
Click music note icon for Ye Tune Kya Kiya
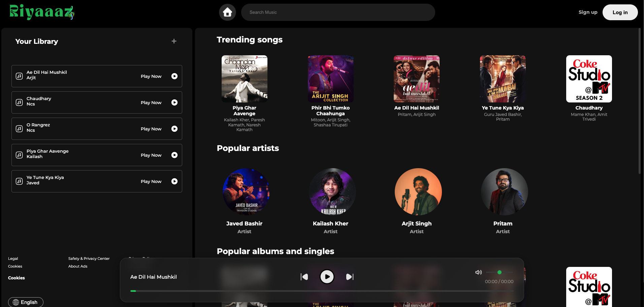(x=19, y=181)
